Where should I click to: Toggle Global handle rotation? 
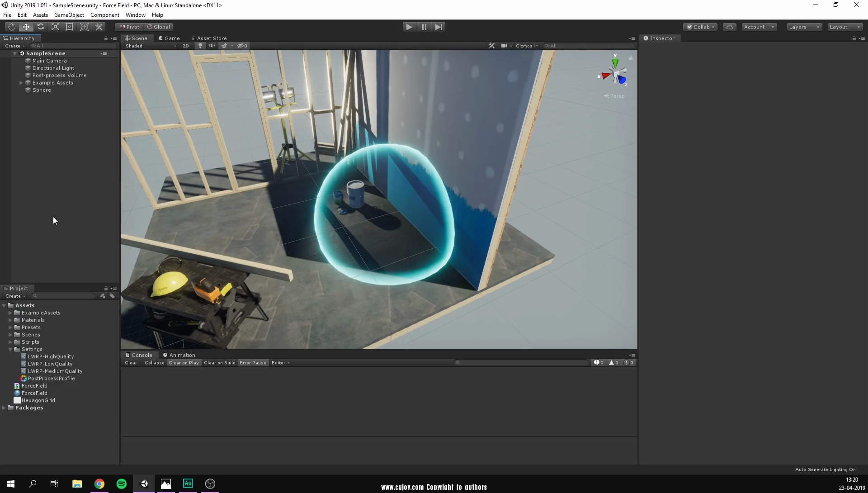tap(159, 27)
